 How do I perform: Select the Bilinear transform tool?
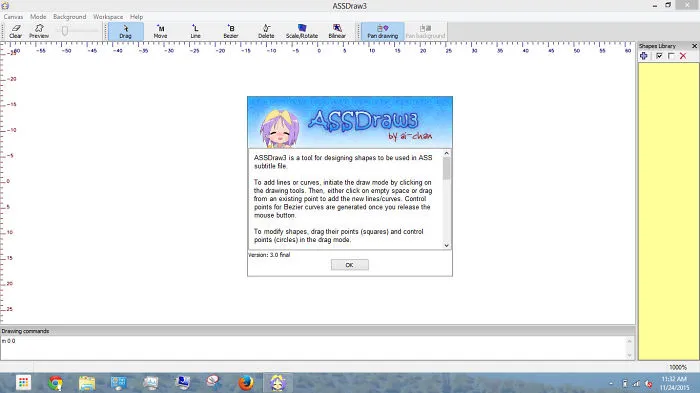point(337,31)
